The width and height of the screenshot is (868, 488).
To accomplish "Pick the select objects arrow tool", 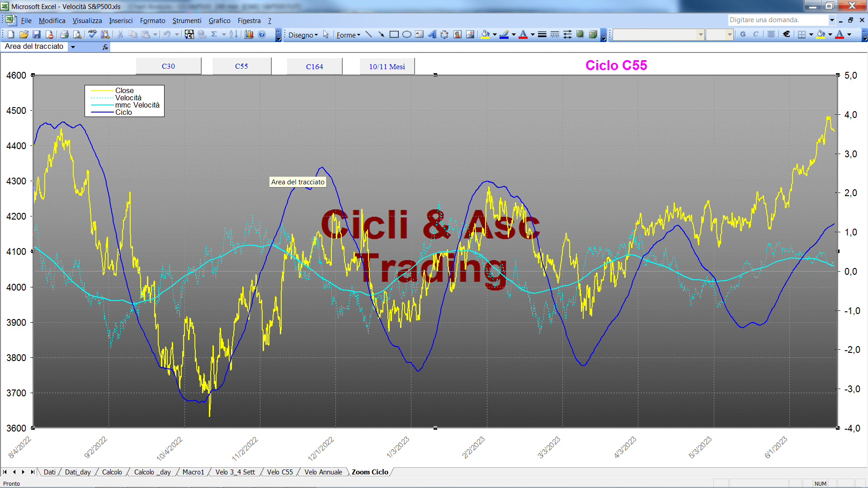I will point(326,34).
